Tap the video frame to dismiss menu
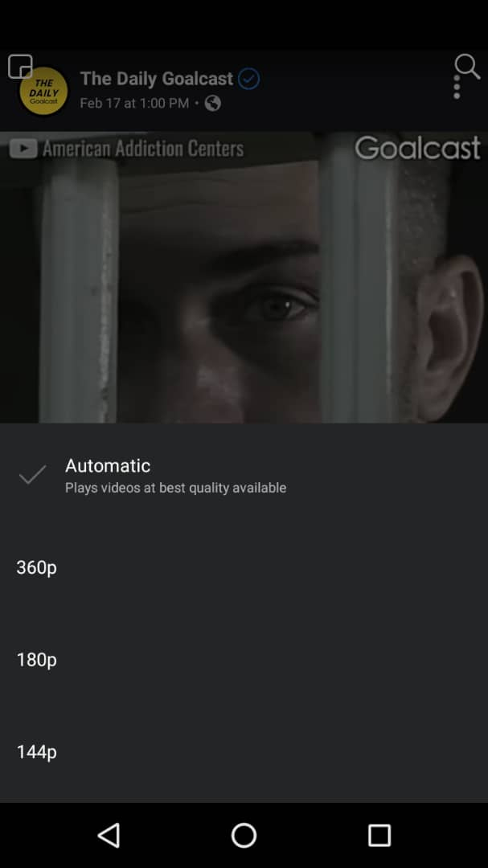This screenshot has width=488, height=868. tap(244, 276)
